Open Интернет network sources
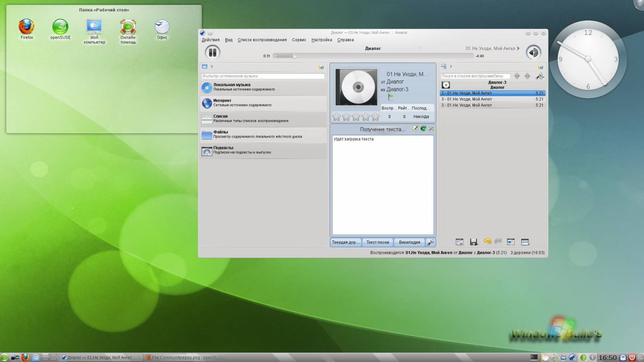Viewport: 644px width, 362px height. [x=263, y=103]
